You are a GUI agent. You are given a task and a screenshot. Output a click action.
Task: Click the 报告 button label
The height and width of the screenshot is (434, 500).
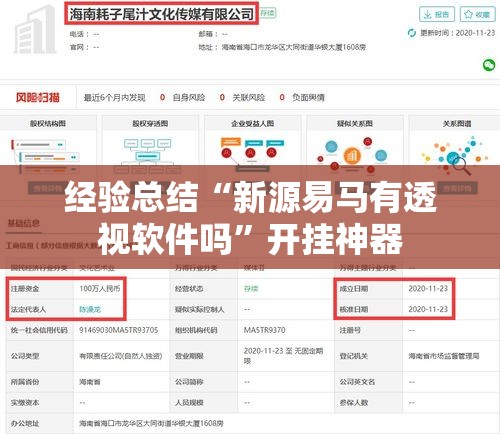point(442,14)
